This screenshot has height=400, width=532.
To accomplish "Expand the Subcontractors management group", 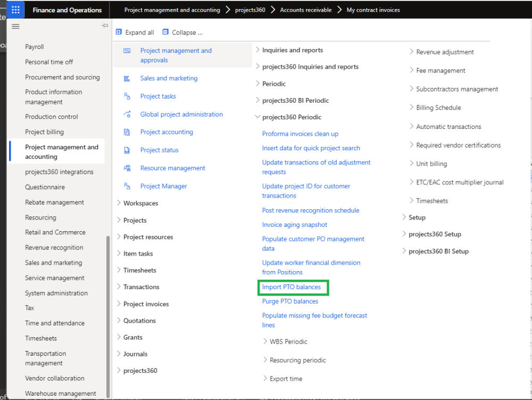I will 412,88.
